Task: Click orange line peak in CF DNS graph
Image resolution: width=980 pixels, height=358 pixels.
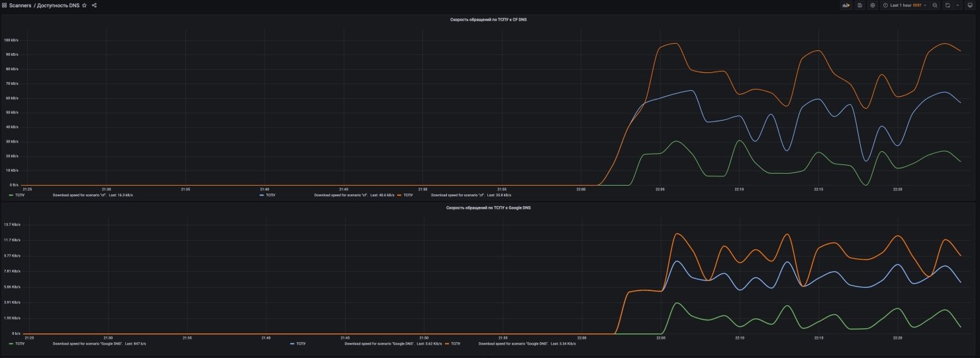Action: 674,44
